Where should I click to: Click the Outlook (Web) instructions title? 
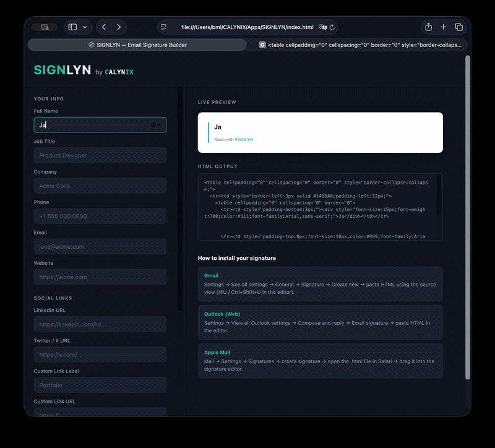222,314
